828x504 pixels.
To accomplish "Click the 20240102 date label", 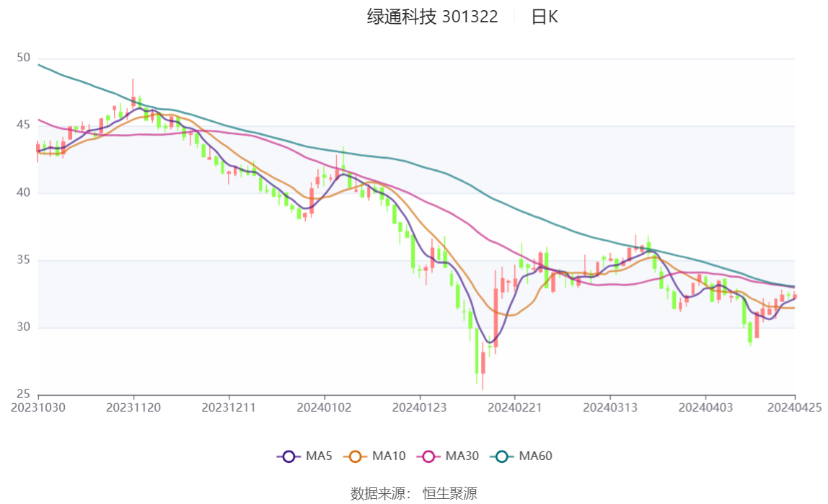I will 325,408.
